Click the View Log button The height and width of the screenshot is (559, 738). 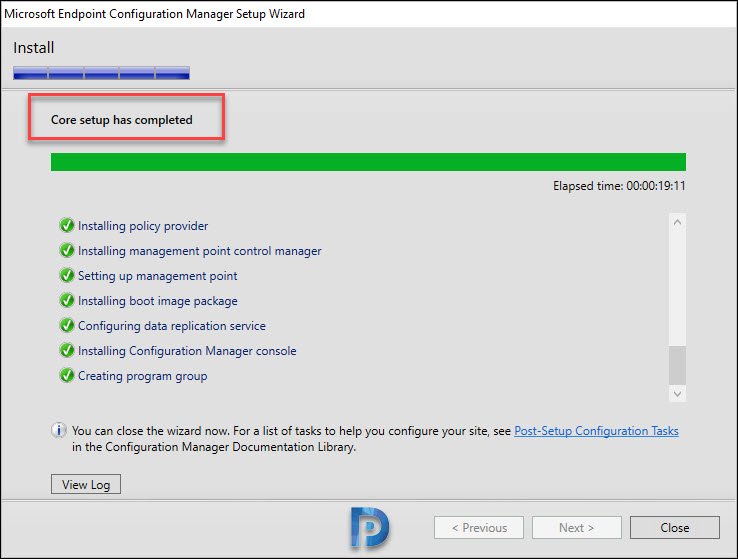pyautogui.click(x=86, y=484)
